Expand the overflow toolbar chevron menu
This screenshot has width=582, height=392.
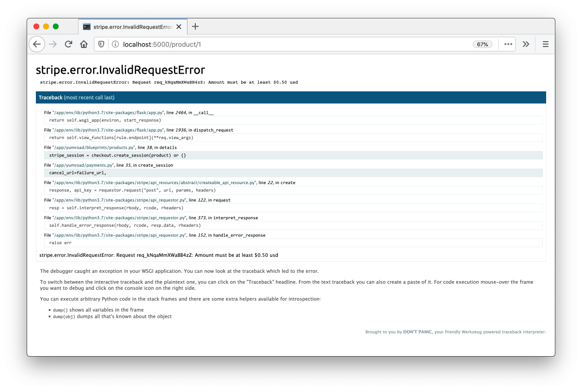pyautogui.click(x=526, y=44)
